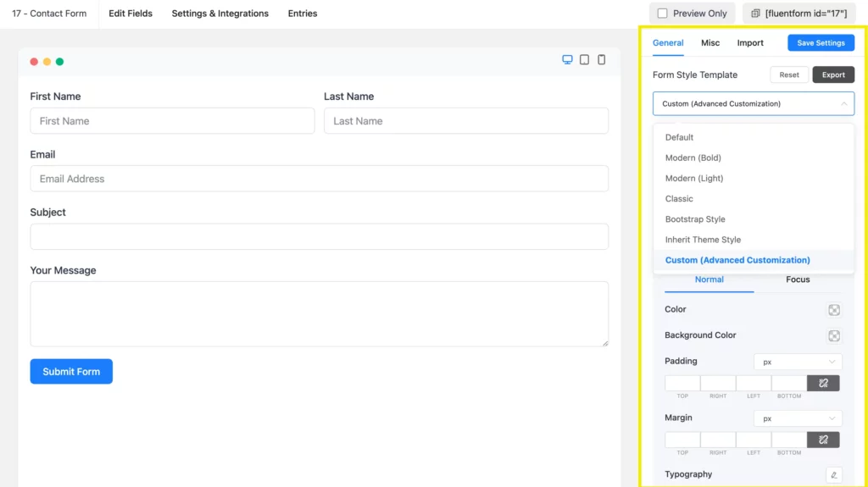
Task: Switch to the Focus state tab
Action: (798, 279)
